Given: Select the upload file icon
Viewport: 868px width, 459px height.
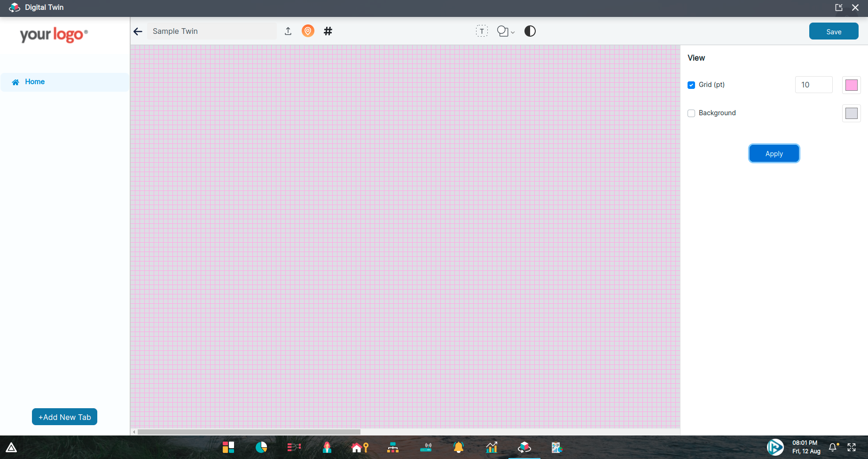Looking at the screenshot, I should pyautogui.click(x=288, y=31).
